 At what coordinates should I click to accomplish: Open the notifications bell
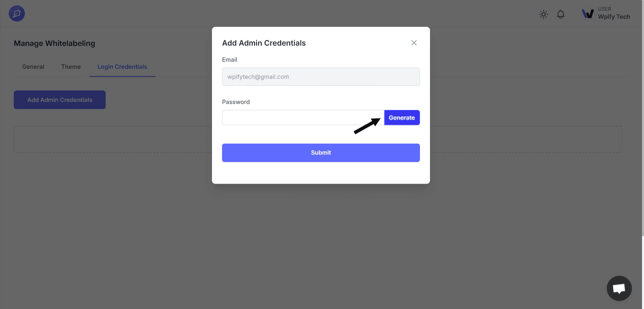[560, 14]
